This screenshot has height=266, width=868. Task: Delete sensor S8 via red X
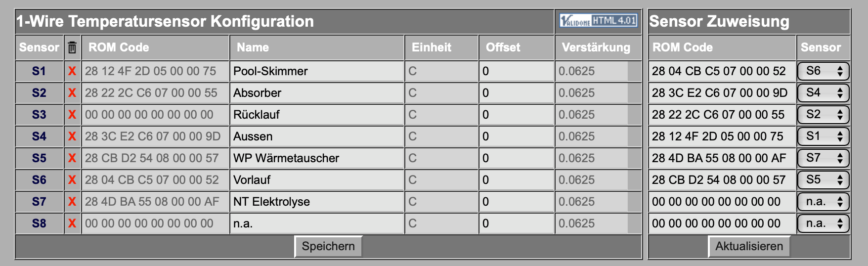click(x=72, y=223)
